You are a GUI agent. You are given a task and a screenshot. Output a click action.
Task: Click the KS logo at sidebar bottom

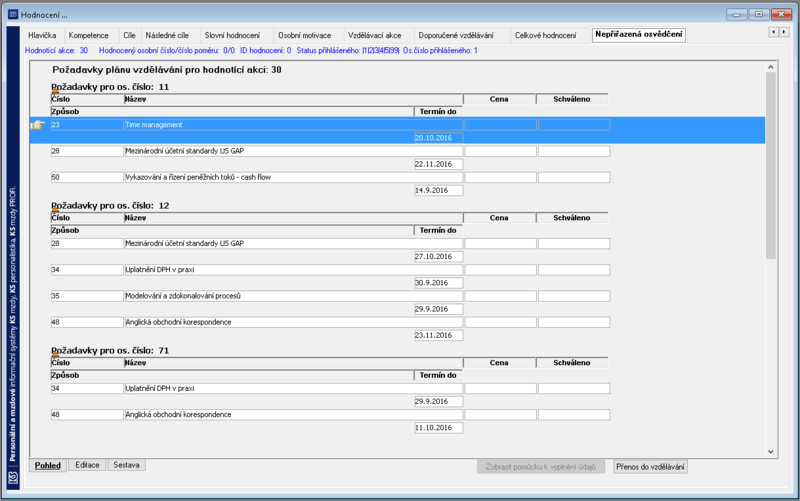(x=13, y=478)
